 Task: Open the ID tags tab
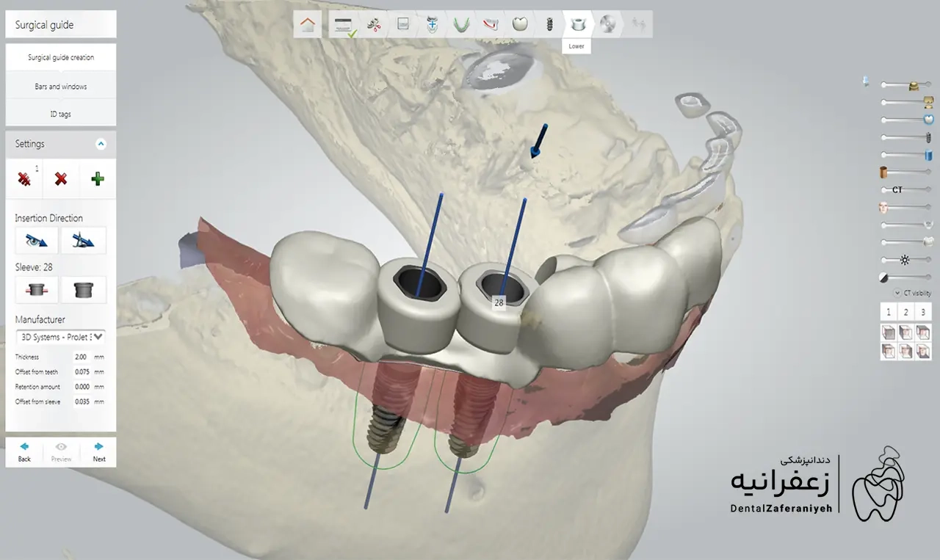61,114
